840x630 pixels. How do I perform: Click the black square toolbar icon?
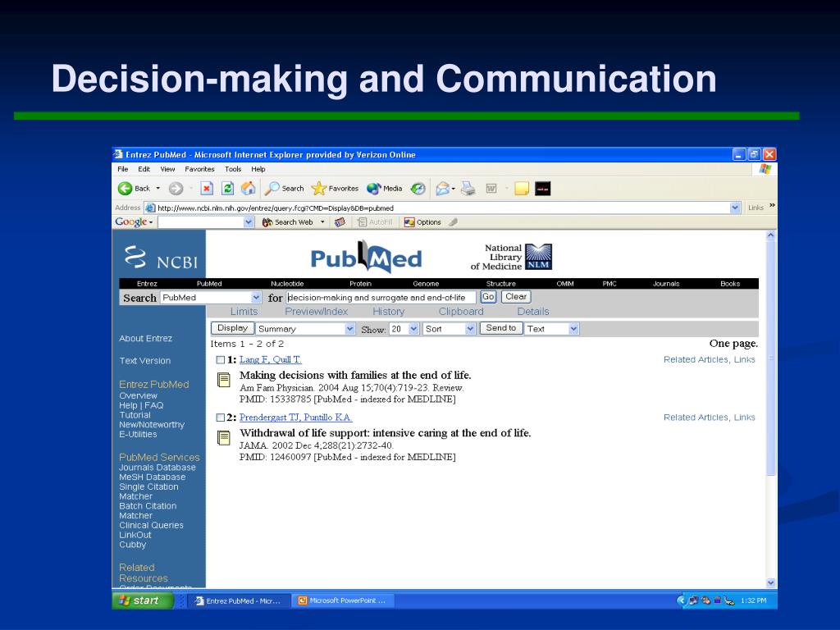pyautogui.click(x=543, y=189)
